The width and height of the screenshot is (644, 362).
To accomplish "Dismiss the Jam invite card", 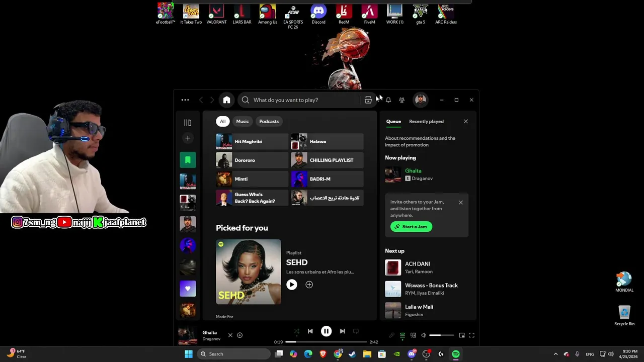I will 460,203.
